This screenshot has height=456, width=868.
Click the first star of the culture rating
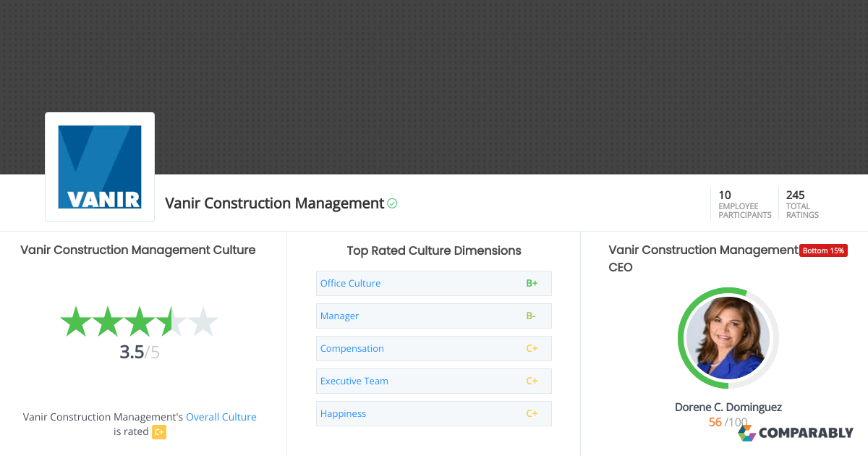75,321
